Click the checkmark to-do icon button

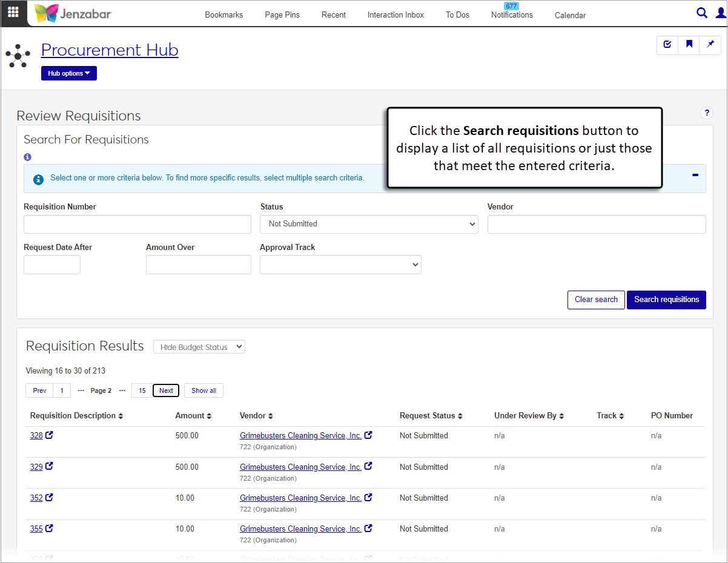[667, 44]
